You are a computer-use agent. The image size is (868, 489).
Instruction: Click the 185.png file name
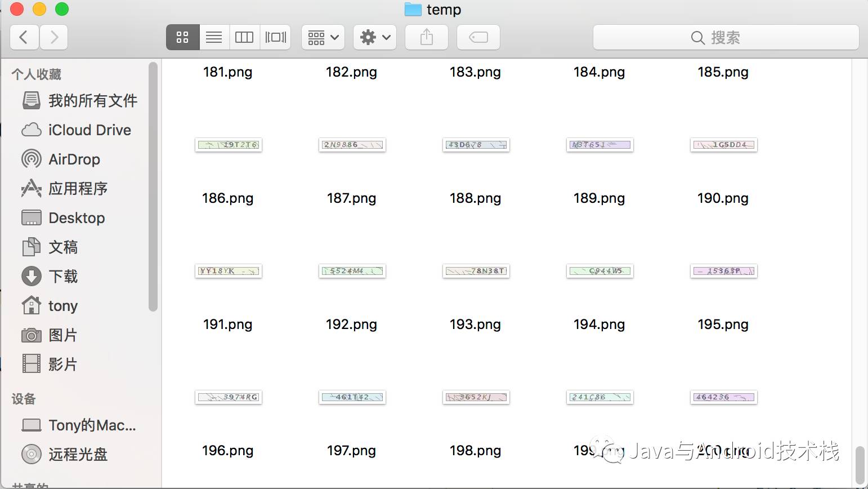[723, 73]
